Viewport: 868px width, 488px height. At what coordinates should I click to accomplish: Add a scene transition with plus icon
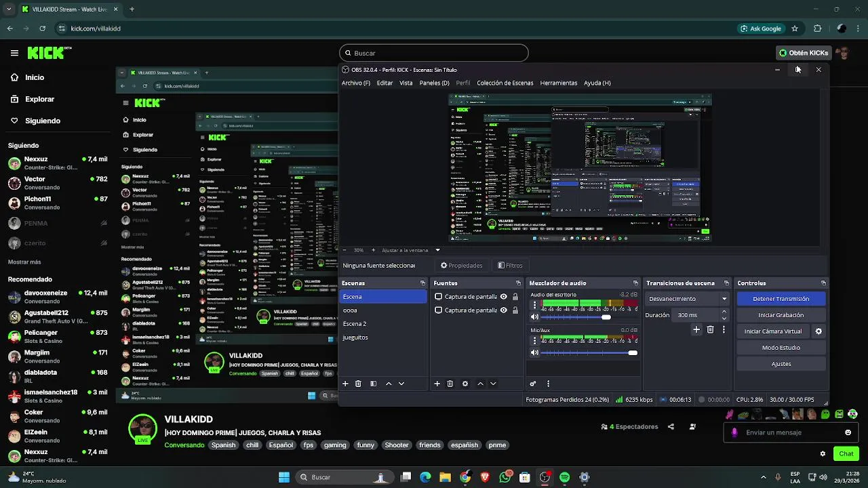696,329
